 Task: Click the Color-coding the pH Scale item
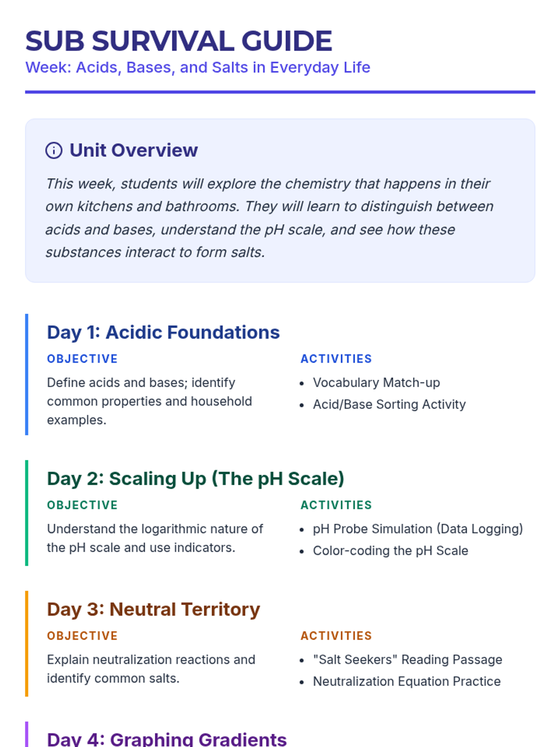click(390, 551)
